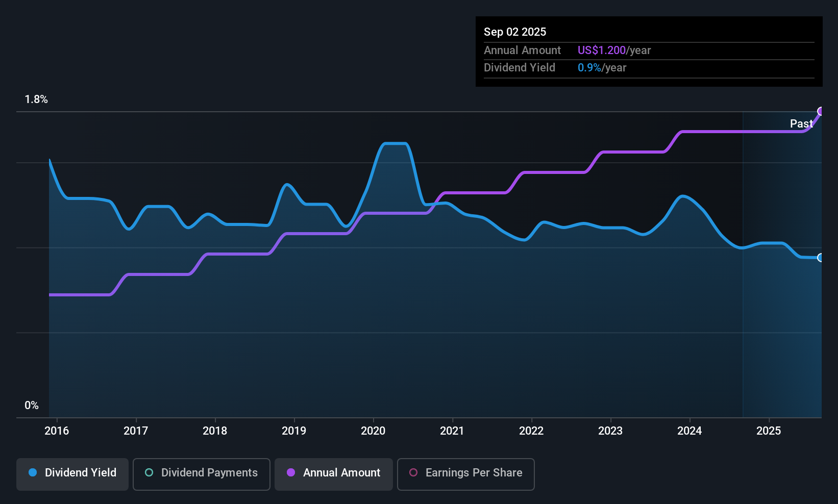Click the pink Earnings Per Share circle
The width and height of the screenshot is (838, 504).
pyautogui.click(x=413, y=473)
